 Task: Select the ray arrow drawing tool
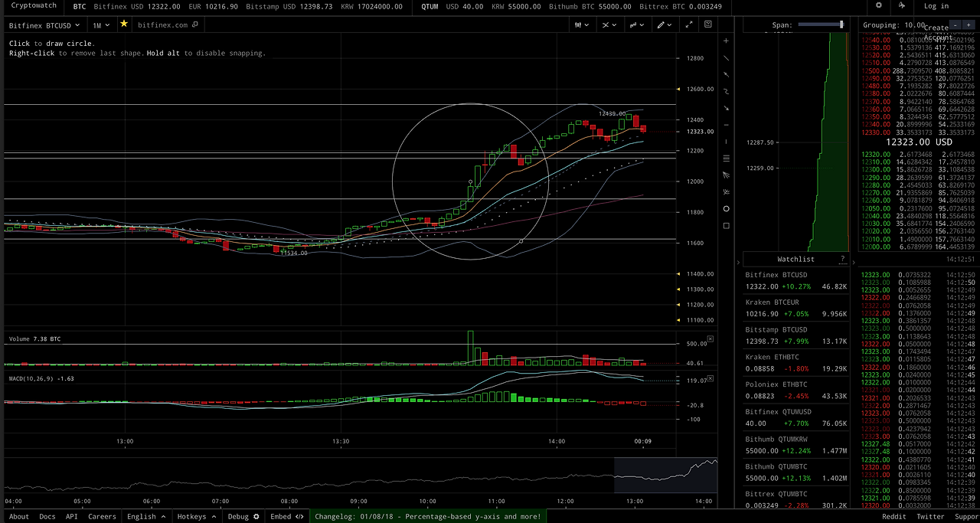[727, 74]
